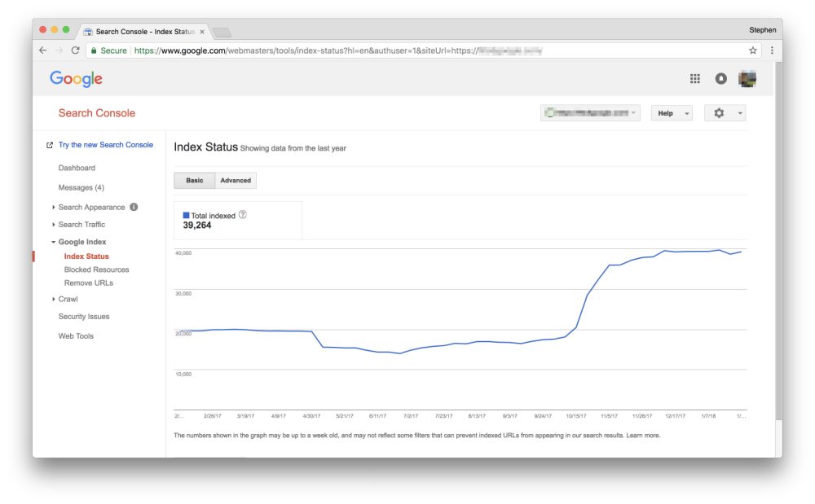Click the Learn more link
The image size is (815, 504).
[643, 436]
